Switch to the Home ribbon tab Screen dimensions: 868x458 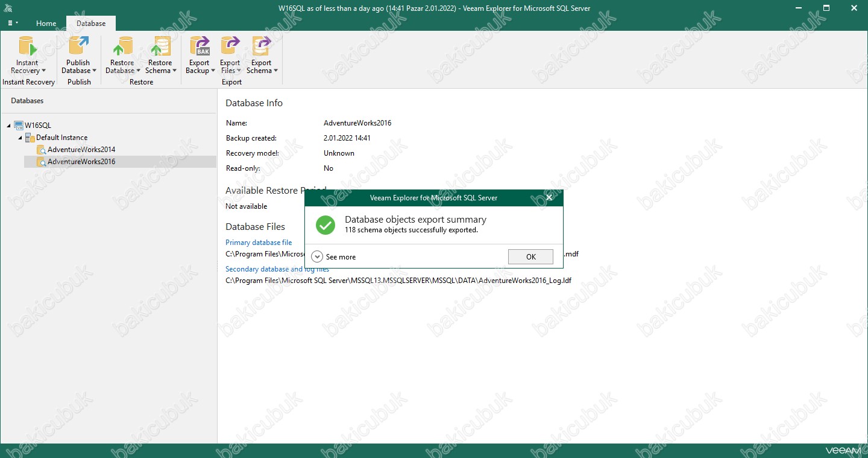[46, 24]
